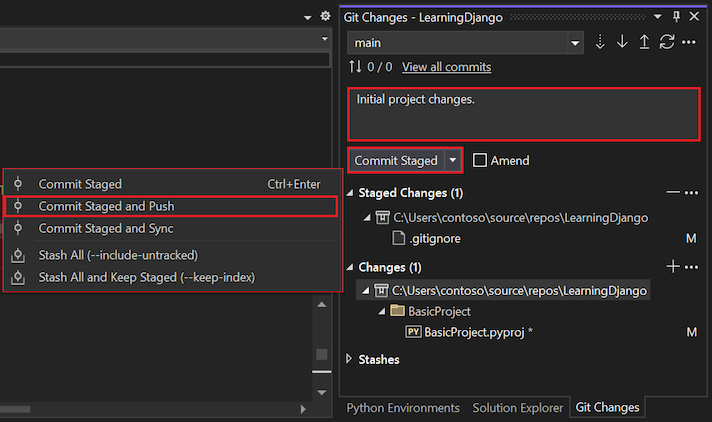Enable the Amend checkbox

tap(480, 160)
